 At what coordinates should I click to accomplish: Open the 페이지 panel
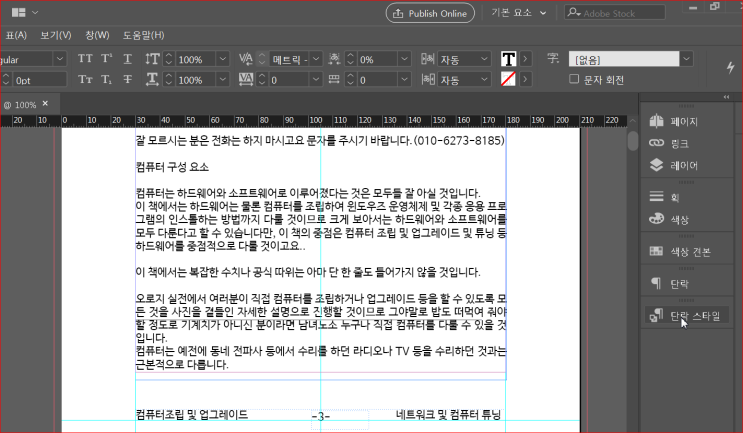(673, 121)
